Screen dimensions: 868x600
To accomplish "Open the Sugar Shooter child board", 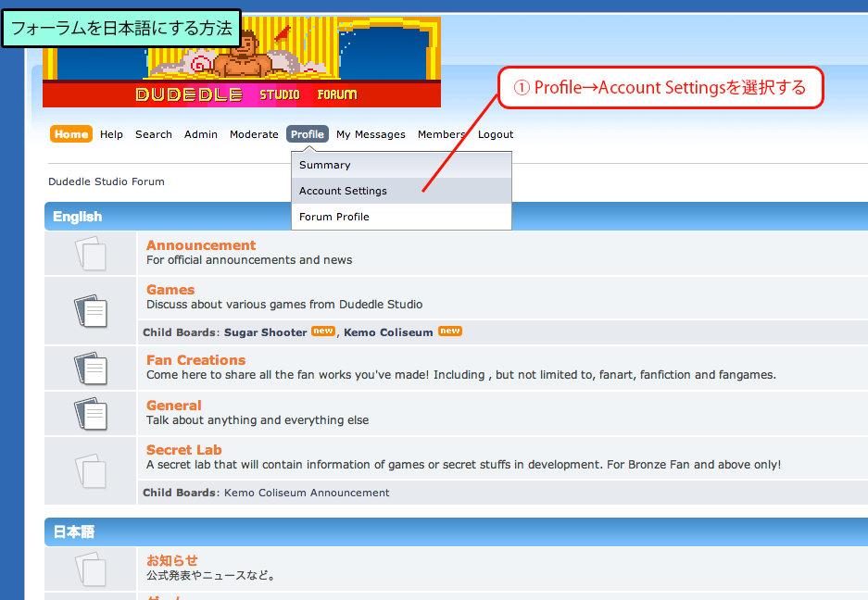I will click(265, 332).
